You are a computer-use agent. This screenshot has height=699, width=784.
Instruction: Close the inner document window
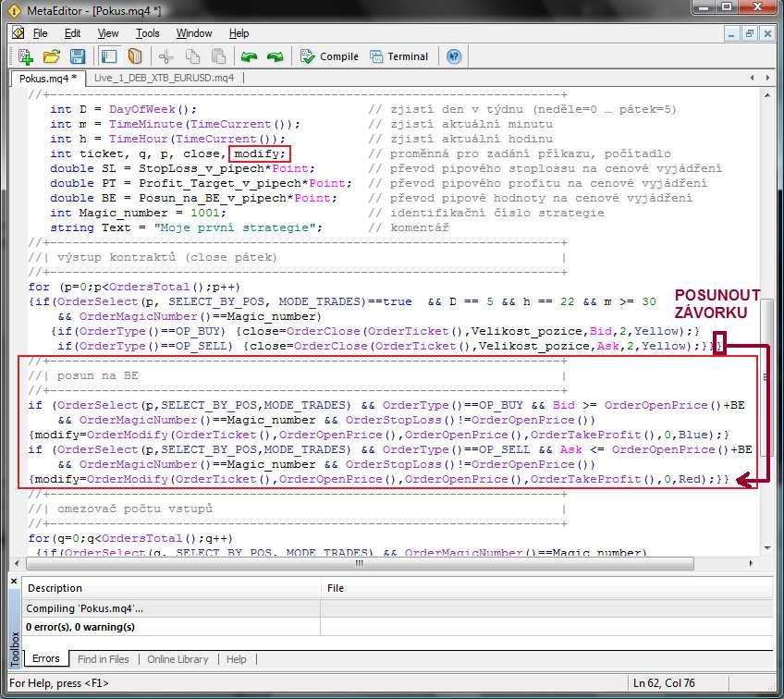(x=767, y=34)
